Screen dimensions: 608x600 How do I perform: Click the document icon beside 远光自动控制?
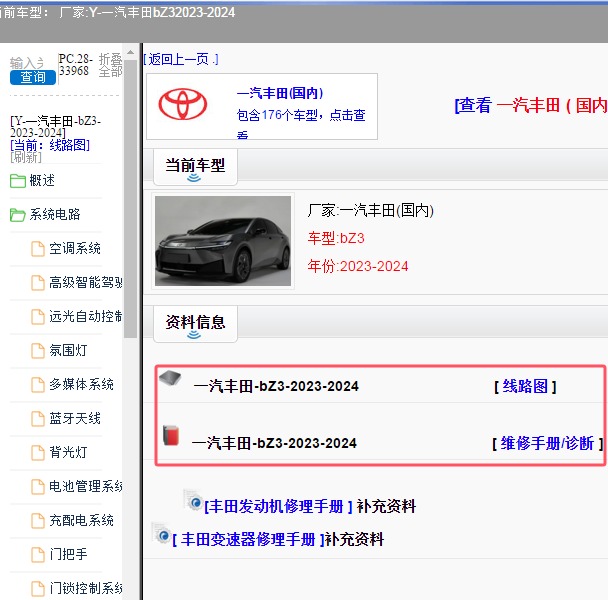[38, 316]
